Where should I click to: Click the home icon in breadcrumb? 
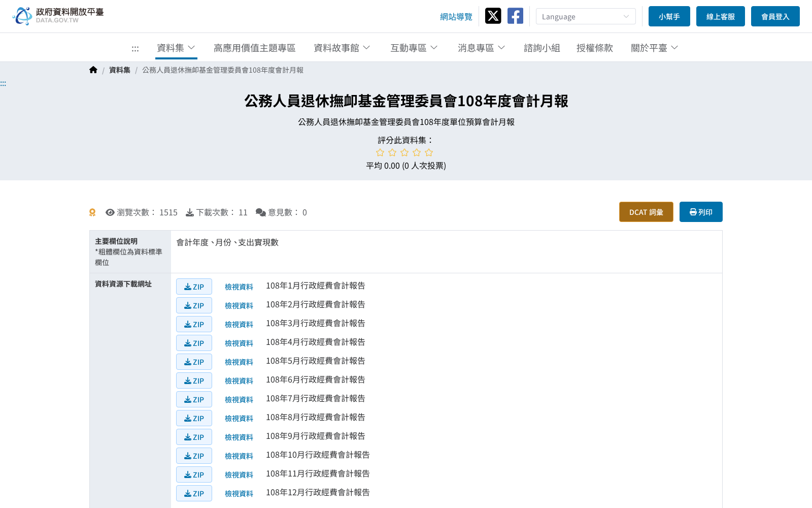tap(93, 70)
